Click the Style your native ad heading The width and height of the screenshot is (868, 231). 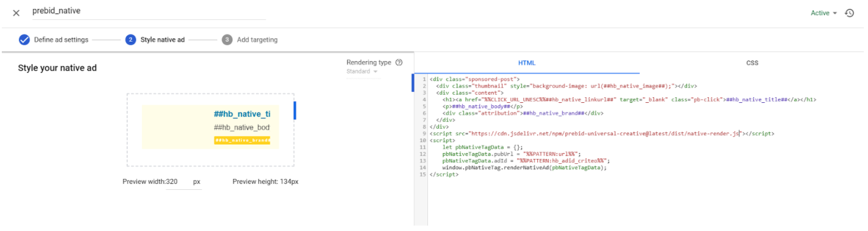pos(57,68)
